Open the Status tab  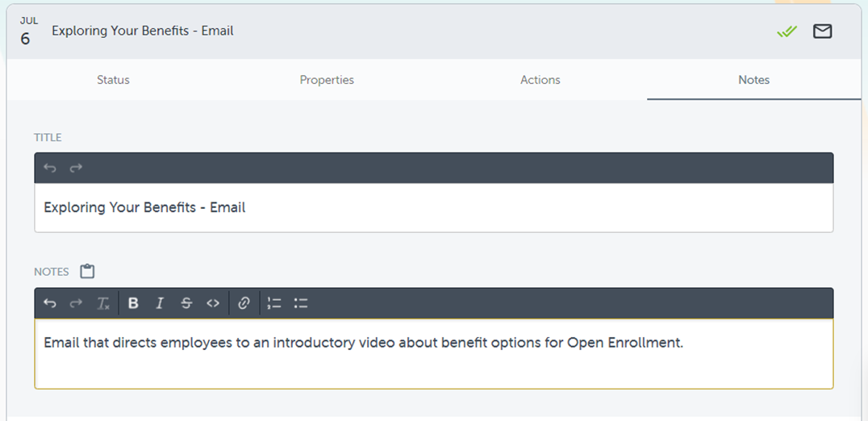(x=113, y=80)
